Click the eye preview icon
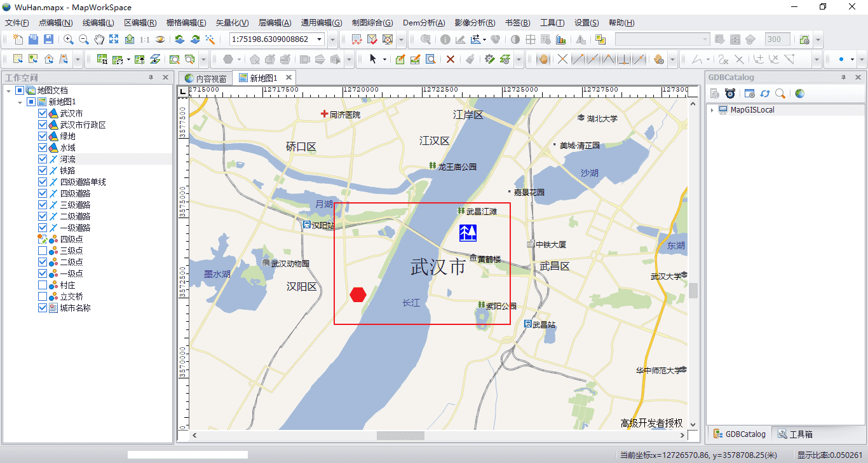 coord(160,39)
